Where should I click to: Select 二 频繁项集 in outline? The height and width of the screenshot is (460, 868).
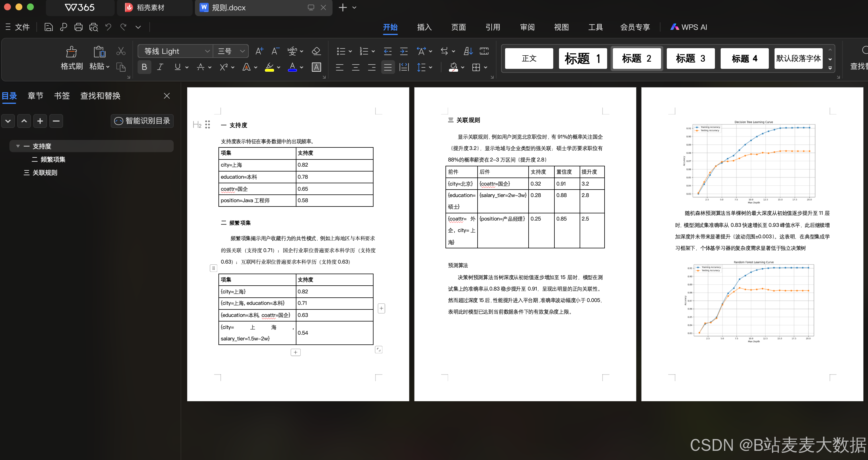click(49, 159)
